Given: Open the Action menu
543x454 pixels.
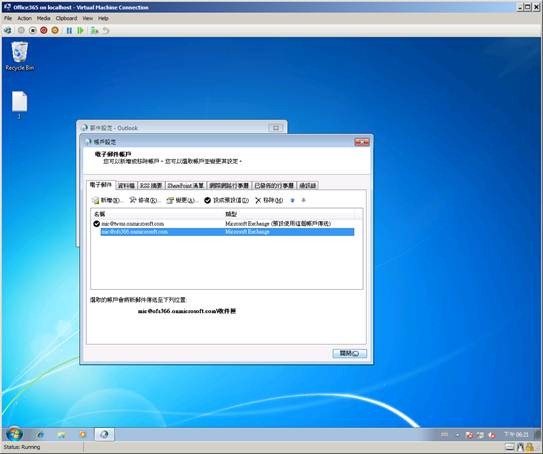Looking at the screenshot, I should [24, 18].
